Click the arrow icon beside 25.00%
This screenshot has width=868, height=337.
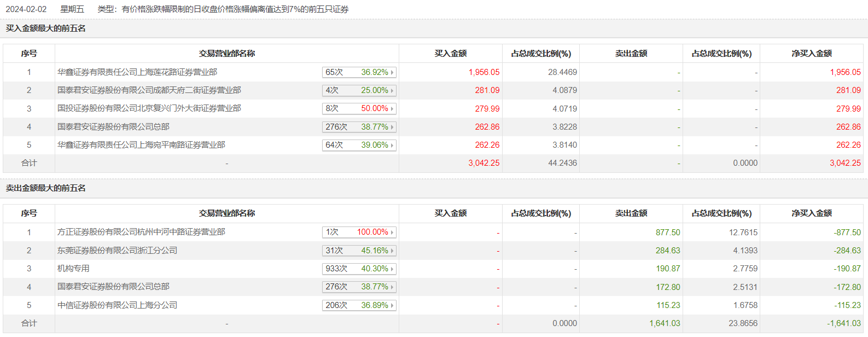(392, 91)
